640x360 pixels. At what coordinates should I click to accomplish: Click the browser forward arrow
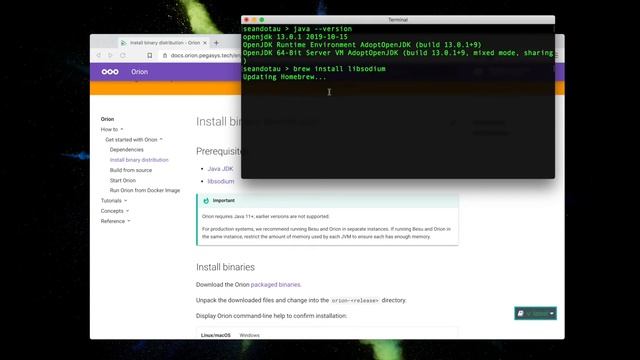coord(110,55)
